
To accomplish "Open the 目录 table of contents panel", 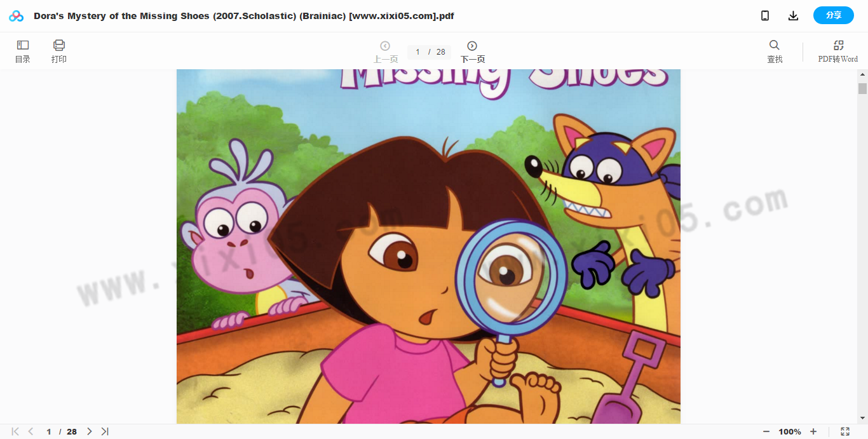I will tap(23, 51).
